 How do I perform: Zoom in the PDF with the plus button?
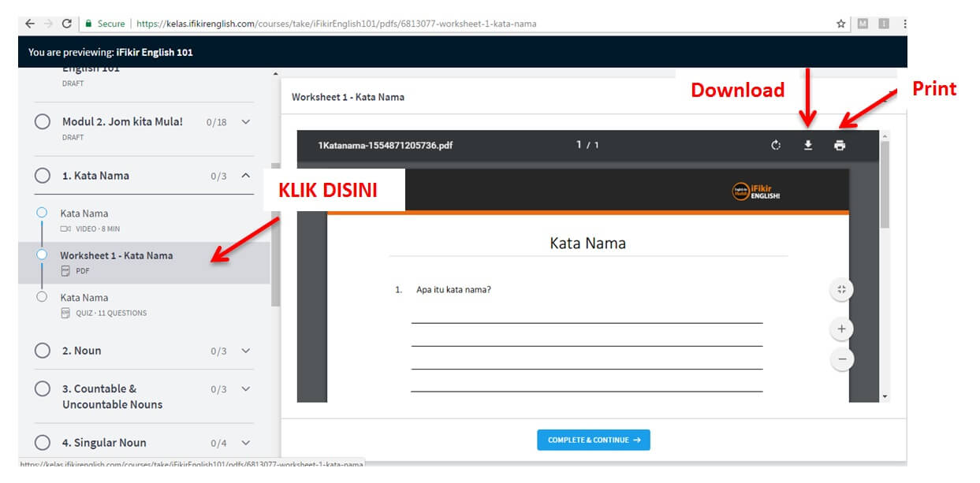coord(841,329)
